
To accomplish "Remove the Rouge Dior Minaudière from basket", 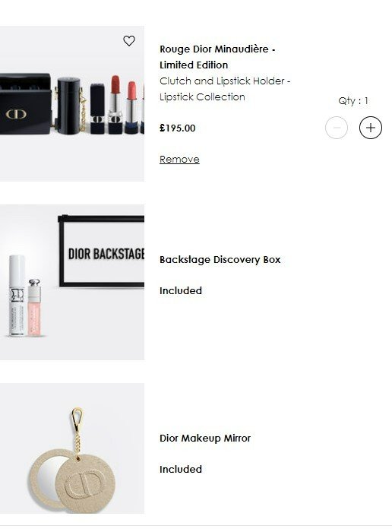I will tap(179, 159).
